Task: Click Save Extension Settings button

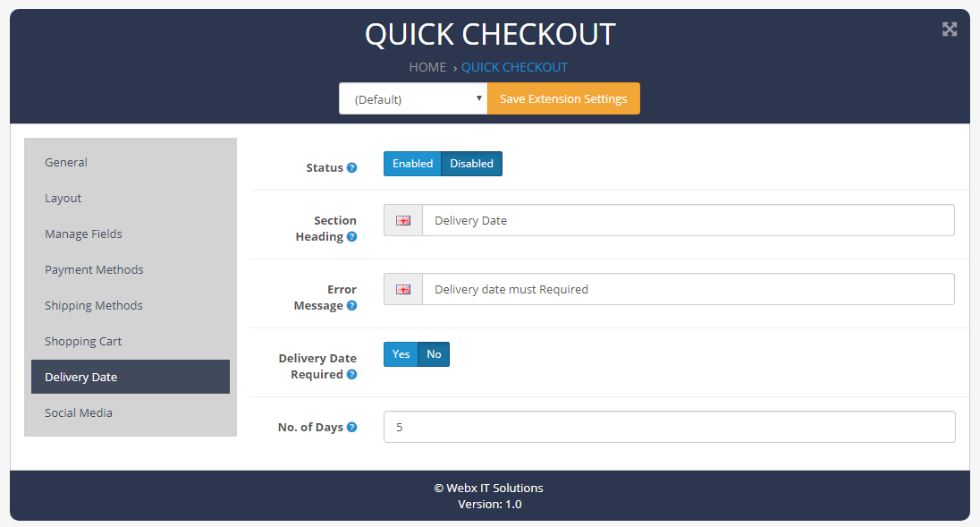Action: tap(563, 98)
